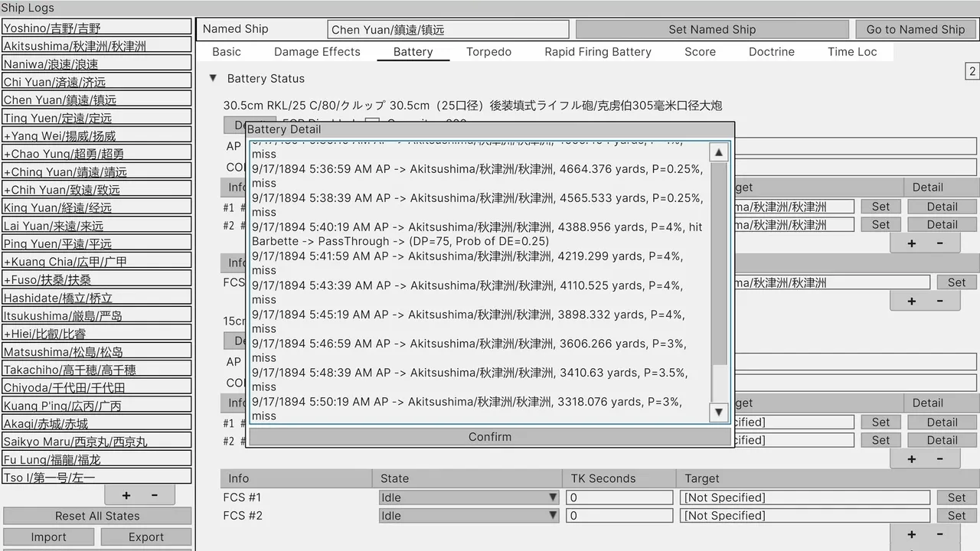This screenshot has width=980, height=551.
Task: Select Tso I/第一号 ship
Action: [96, 478]
